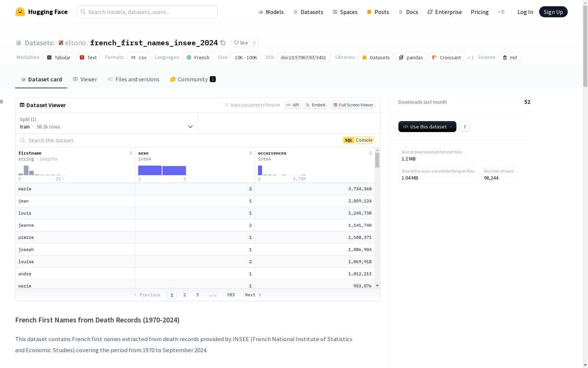Select the 10K - 100K size tag
The image size is (588, 368).
pos(246,57)
